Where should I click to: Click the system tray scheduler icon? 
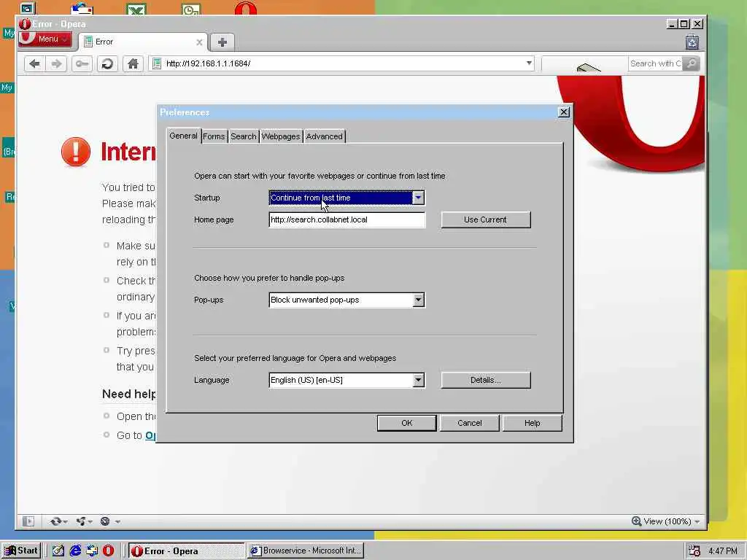(694, 551)
